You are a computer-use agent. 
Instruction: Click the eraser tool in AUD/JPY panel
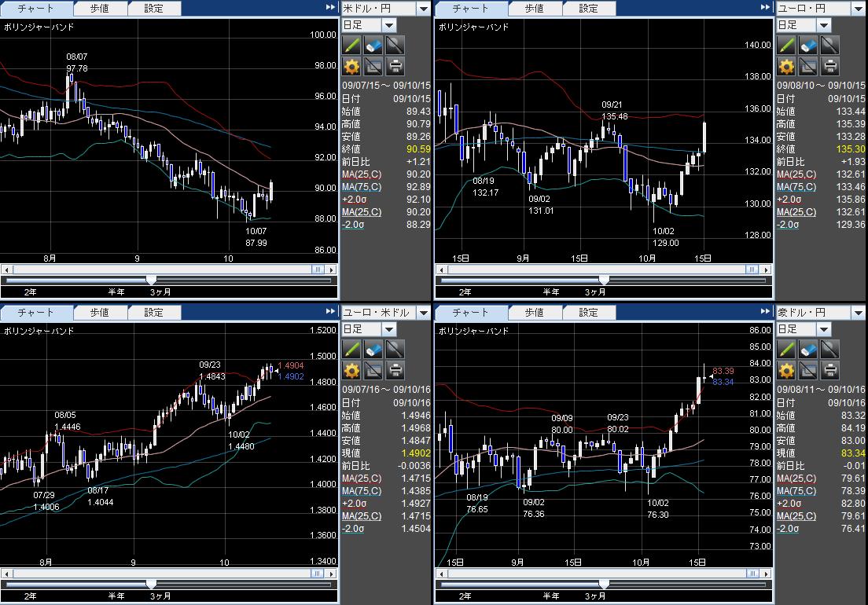[x=808, y=350]
